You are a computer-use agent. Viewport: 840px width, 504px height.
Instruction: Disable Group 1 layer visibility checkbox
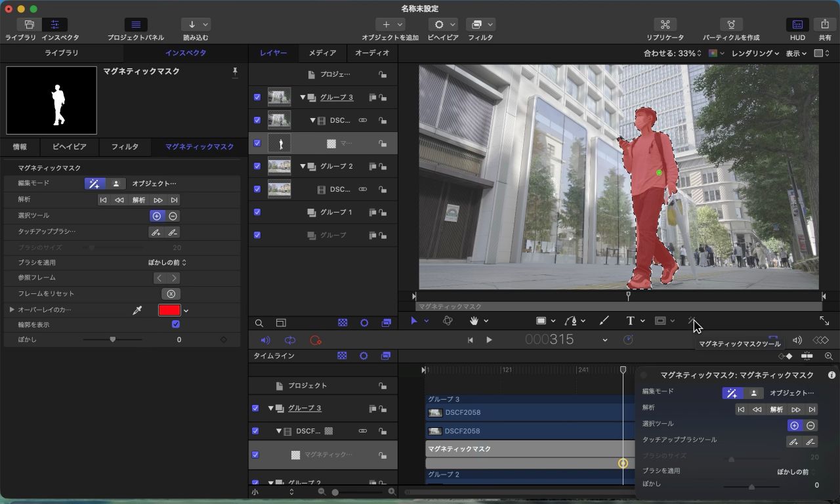coord(257,212)
